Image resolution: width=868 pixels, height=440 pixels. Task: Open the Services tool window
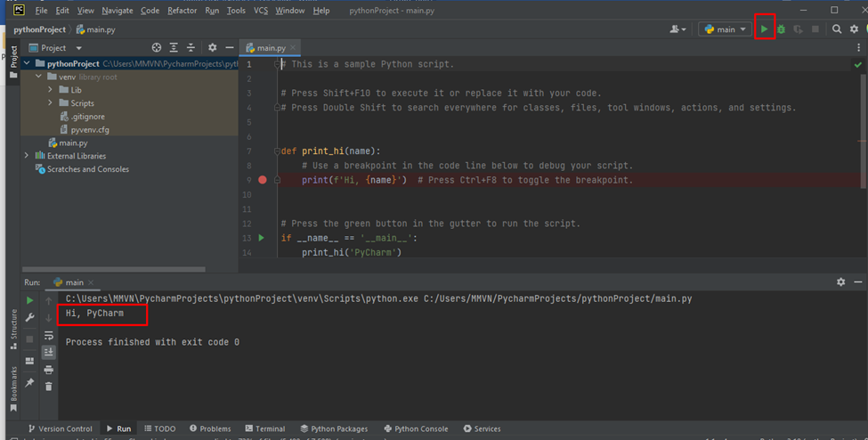(482, 428)
